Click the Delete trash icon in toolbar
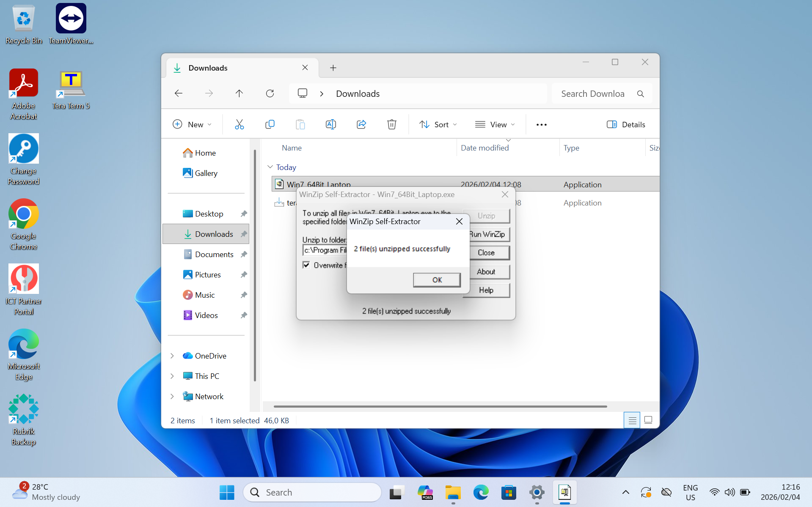Screen dimensions: 812x507 pos(391,124)
